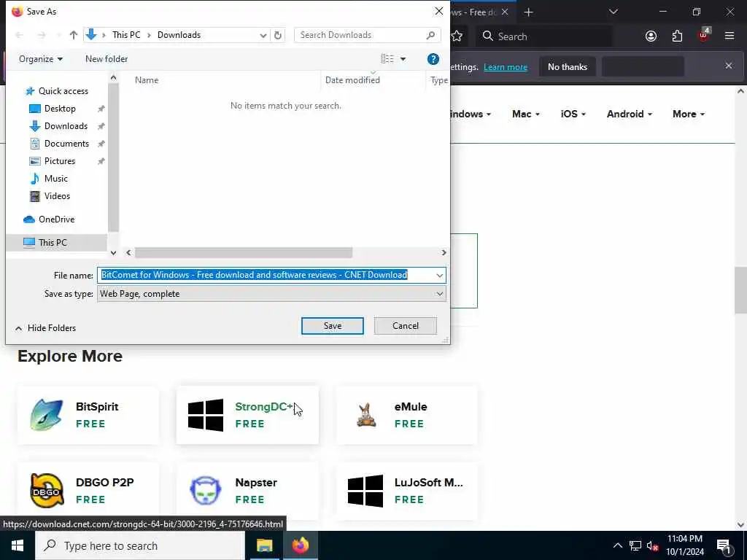
Task: Expand the File name dropdown arrow
Action: tap(439, 275)
